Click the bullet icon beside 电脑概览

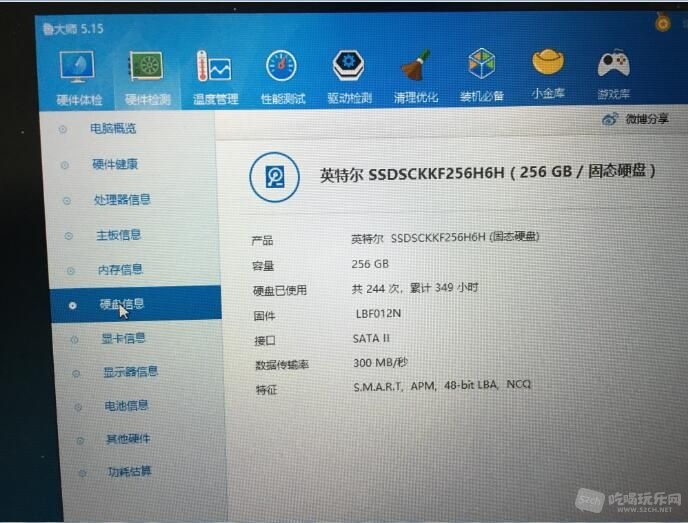63,129
